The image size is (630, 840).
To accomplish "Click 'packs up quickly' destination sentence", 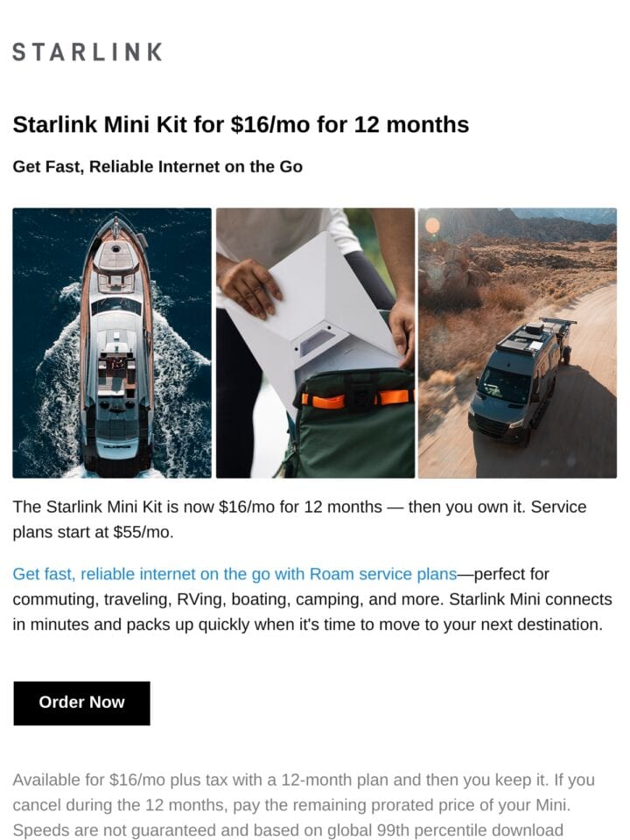I will (308, 624).
